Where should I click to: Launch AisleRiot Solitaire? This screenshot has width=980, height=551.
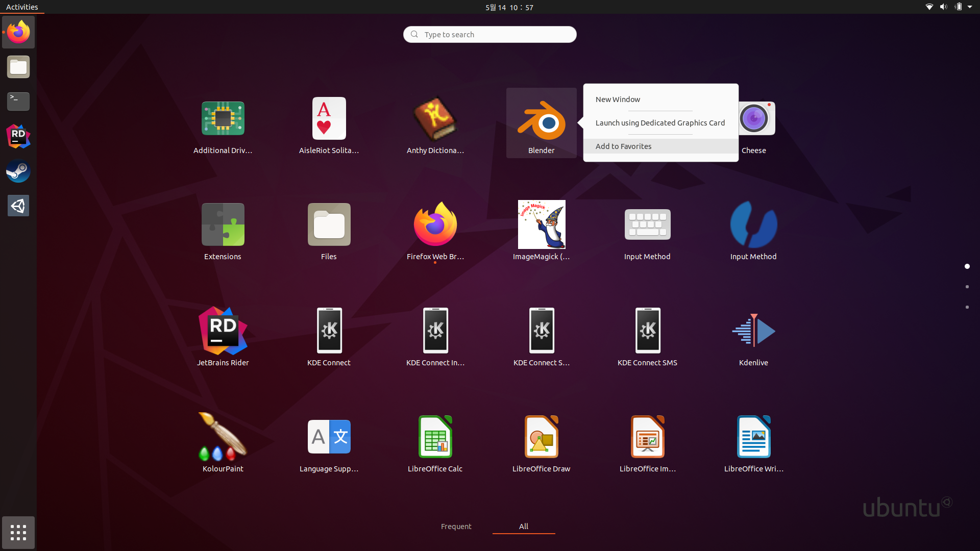tap(329, 119)
